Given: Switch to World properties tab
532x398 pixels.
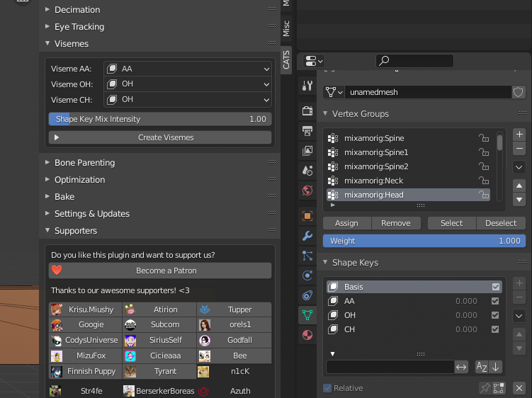Looking at the screenshot, I should [x=307, y=190].
